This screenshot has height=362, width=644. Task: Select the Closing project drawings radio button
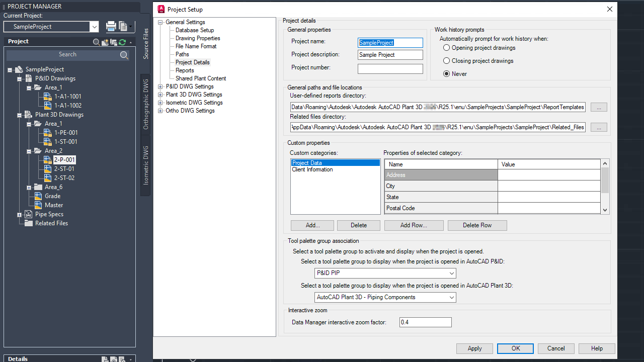point(446,61)
